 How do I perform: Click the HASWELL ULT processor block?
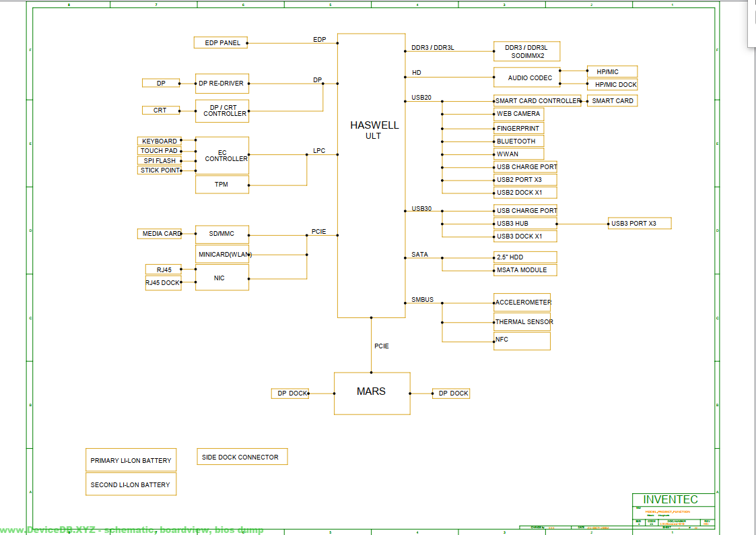click(372, 175)
